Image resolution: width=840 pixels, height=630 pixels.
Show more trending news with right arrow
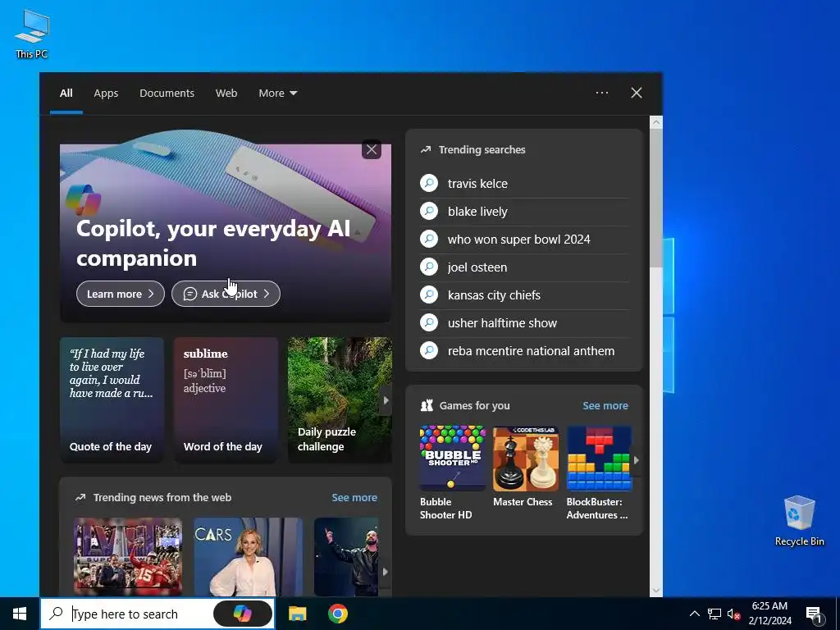[386, 572]
